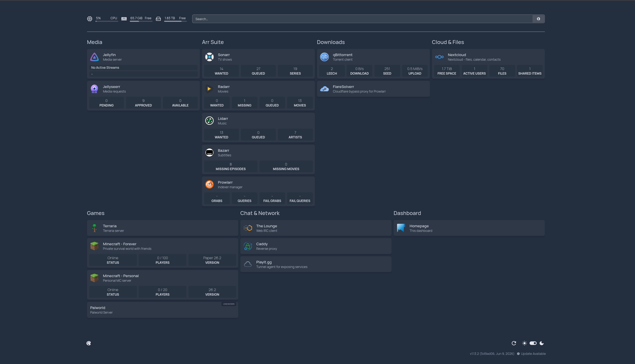
Task: Click The Lounge hexagon icon
Action: (248, 228)
